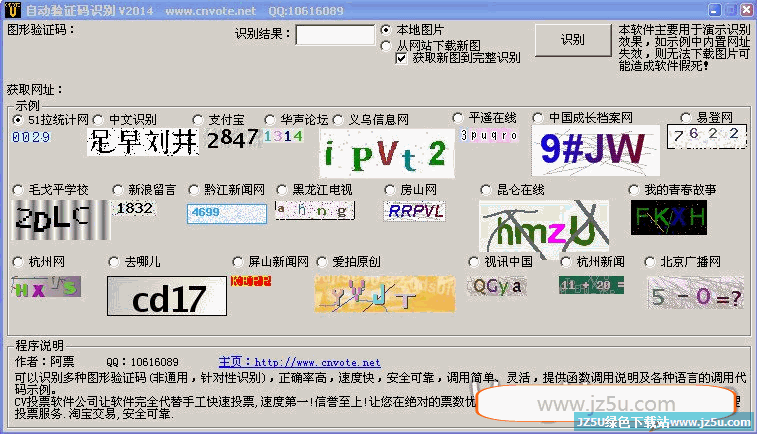This screenshot has height=434, width=757.
Task: Select the 51拉统计网 example radio button
Action: 18,119
